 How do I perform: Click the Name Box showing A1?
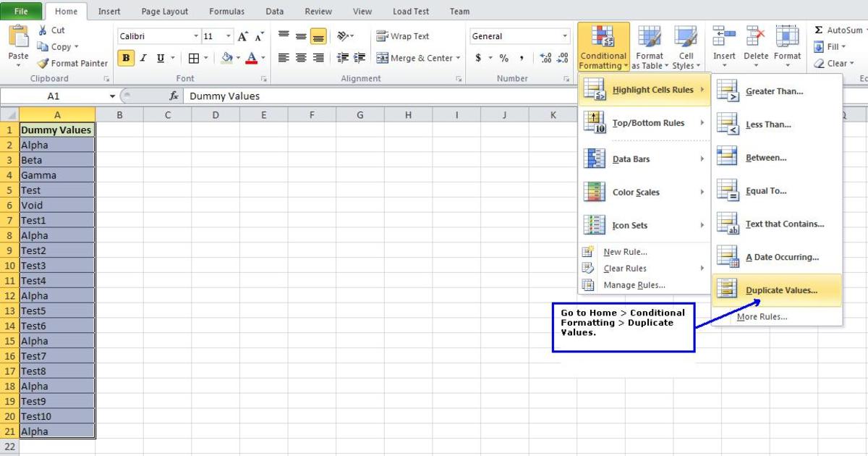pyautogui.click(x=54, y=96)
